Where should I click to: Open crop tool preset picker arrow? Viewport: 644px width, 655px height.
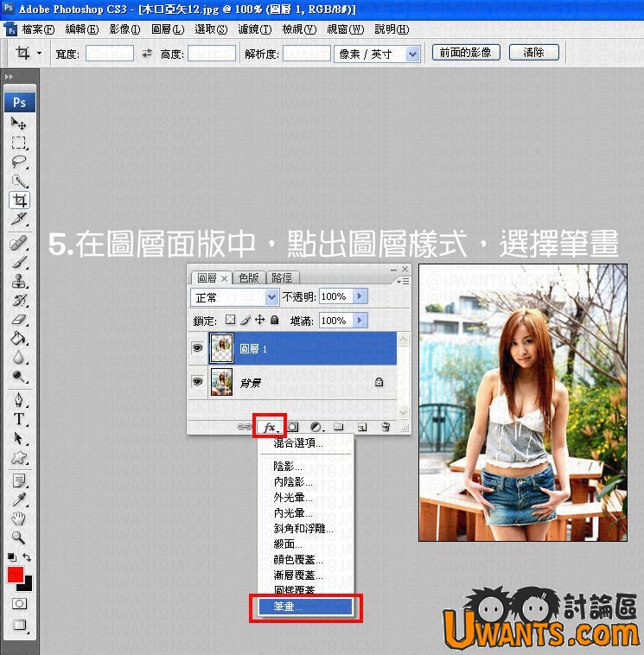coord(39,54)
